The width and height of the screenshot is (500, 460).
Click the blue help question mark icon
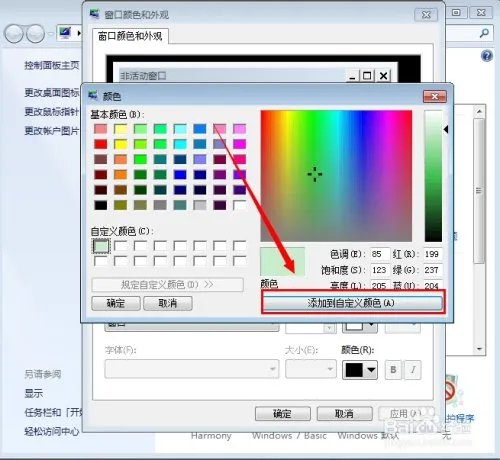(486, 56)
